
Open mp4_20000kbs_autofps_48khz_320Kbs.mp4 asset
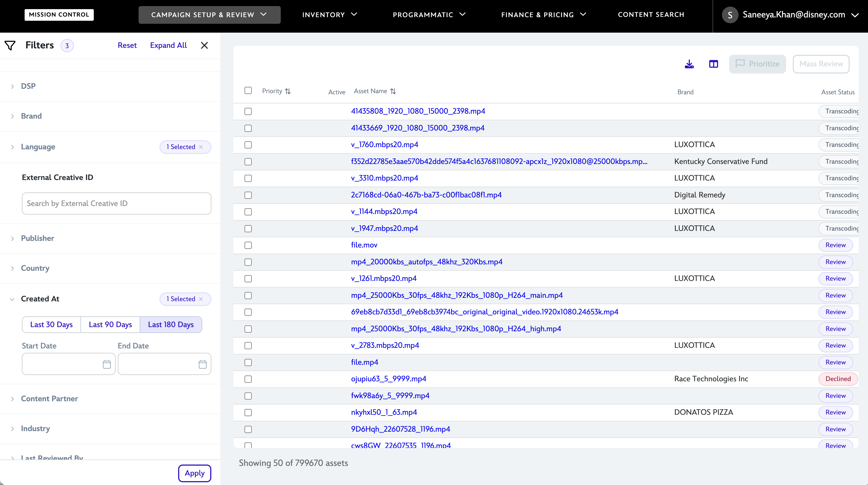(427, 262)
